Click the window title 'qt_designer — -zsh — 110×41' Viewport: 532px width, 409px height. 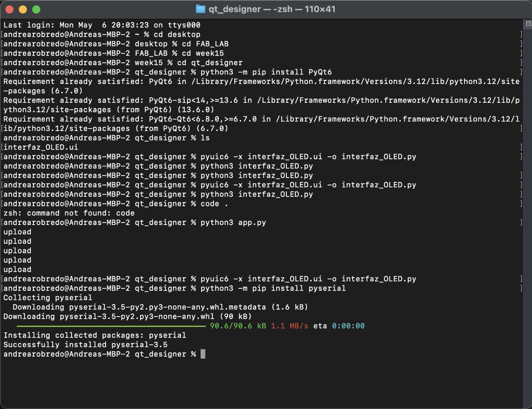[x=272, y=9]
